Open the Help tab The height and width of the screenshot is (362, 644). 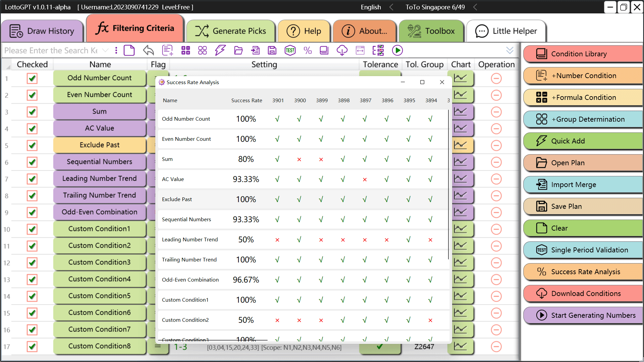(304, 31)
